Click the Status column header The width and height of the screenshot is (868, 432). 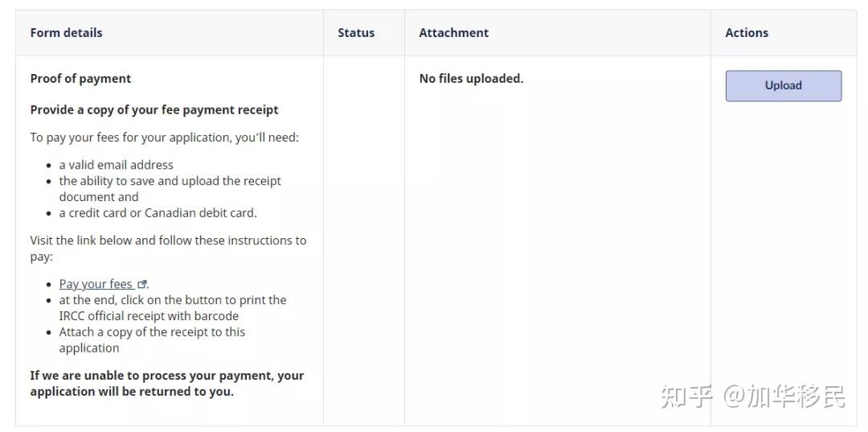coord(356,33)
